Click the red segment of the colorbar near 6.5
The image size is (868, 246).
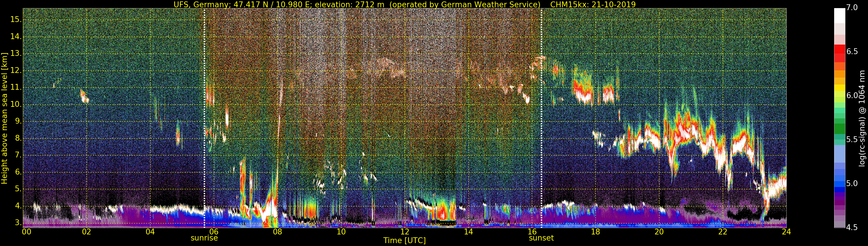click(x=839, y=49)
